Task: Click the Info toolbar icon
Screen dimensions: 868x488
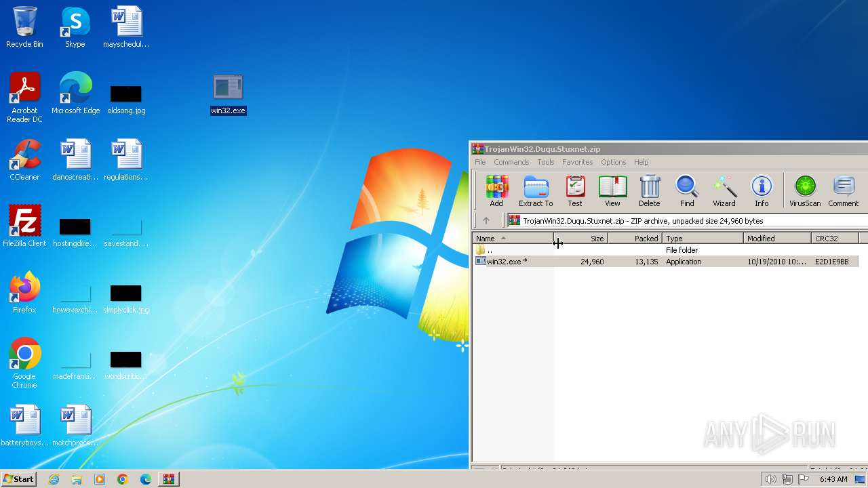Action: [x=762, y=191]
